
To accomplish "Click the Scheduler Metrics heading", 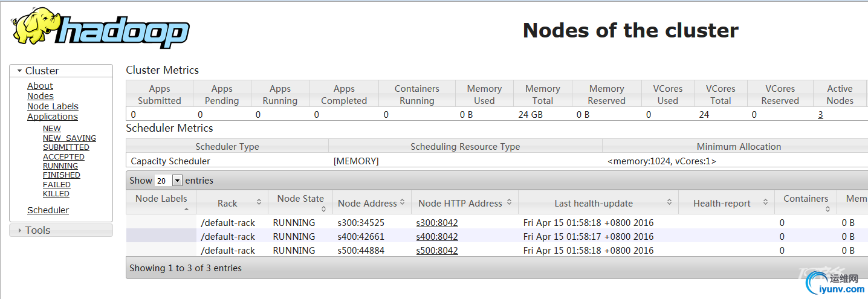I will 169,128.
